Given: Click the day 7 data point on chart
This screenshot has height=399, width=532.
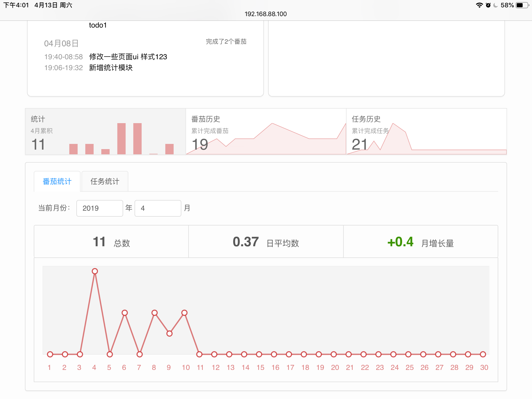Looking at the screenshot, I should pos(140,354).
